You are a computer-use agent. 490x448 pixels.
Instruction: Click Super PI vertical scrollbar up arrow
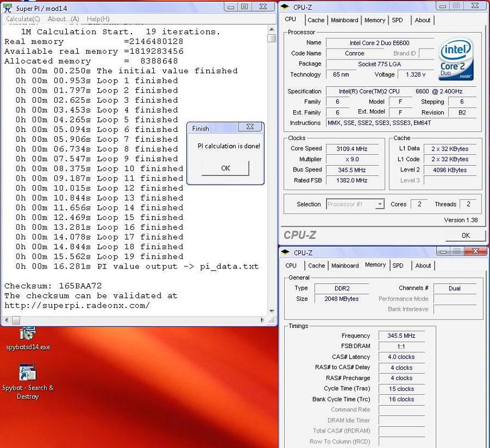click(x=272, y=29)
